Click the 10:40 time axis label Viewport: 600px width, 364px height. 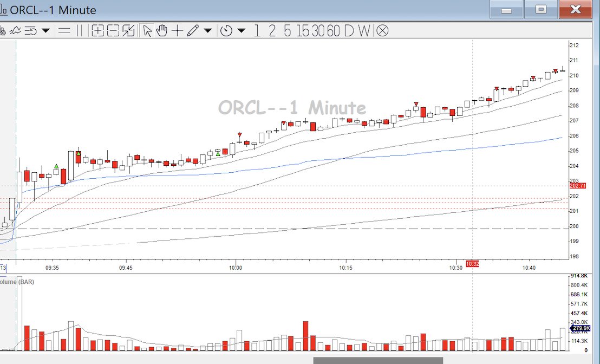click(529, 268)
